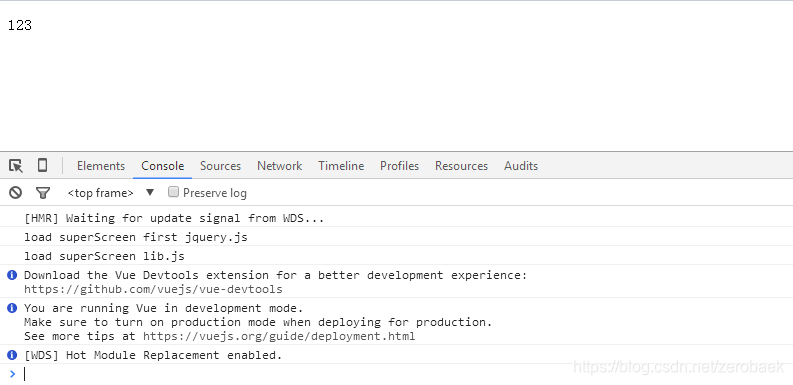Click the blue console prompt chevron
This screenshot has height=385, width=793.
coord(13,374)
